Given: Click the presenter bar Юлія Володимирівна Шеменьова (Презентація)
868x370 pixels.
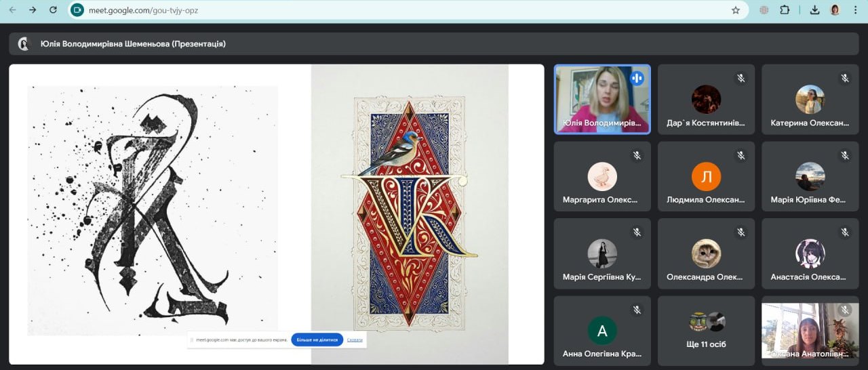Looking at the screenshot, I should tap(133, 44).
